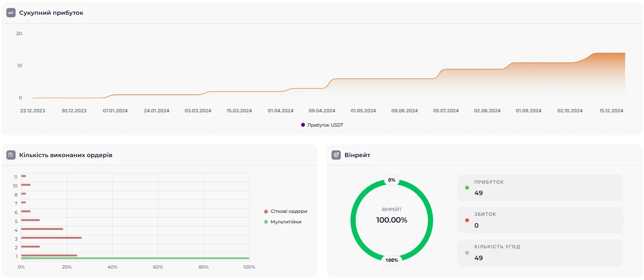Viewport: 644px width, 280px height.
Task: Click the red bar for row 4
Action: pyautogui.click(x=42, y=229)
